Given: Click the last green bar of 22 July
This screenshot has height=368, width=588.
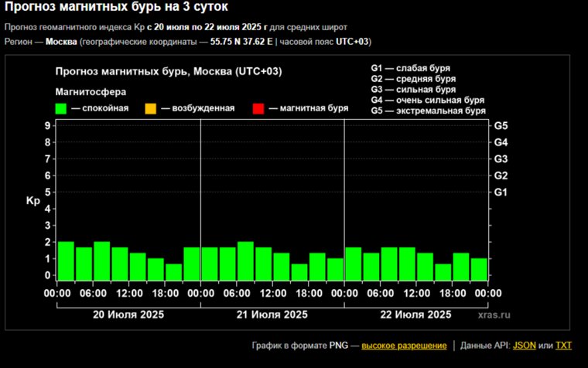Looking at the screenshot, I should [479, 270].
